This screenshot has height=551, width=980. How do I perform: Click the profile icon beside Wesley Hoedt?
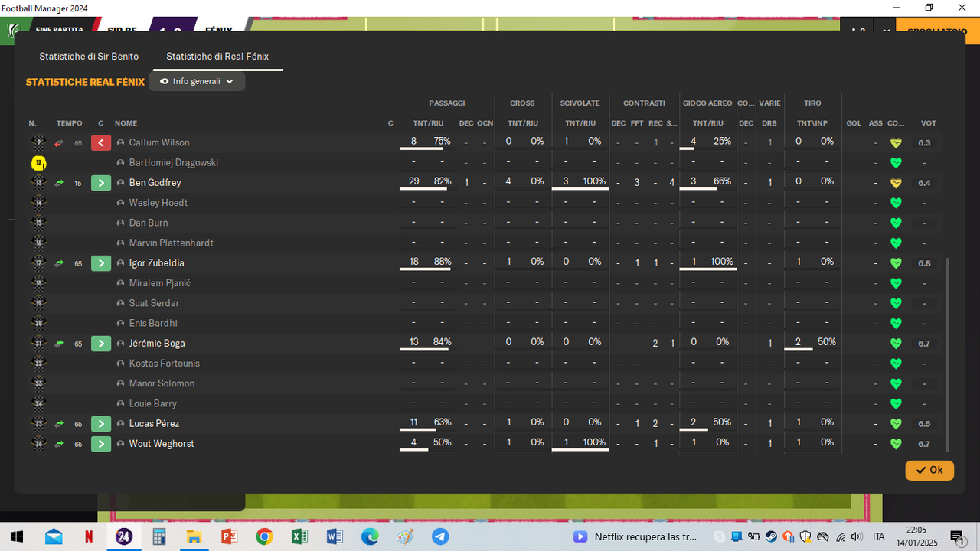point(121,203)
